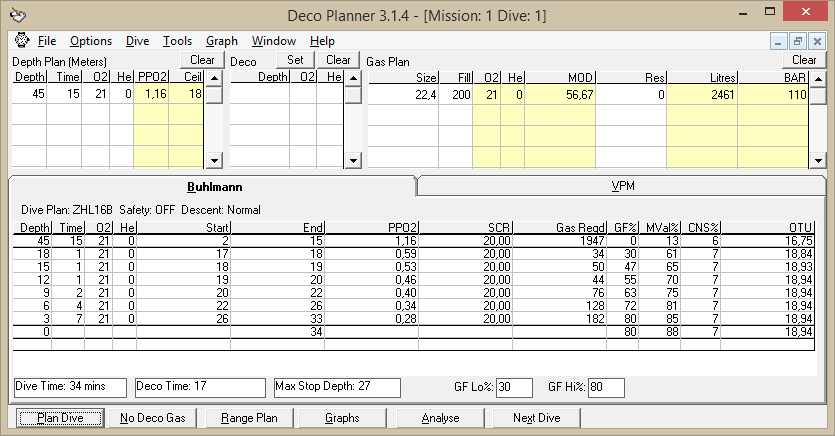Close the inner mission window
The width and height of the screenshot is (835, 436).
(x=816, y=41)
